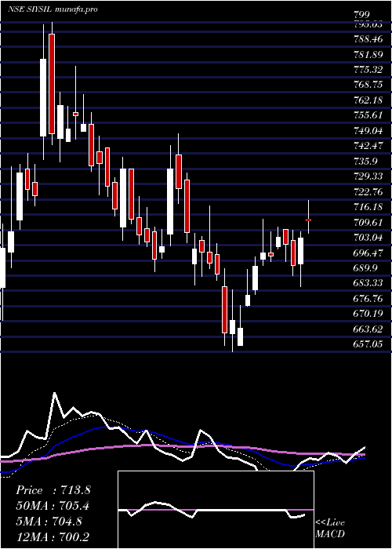Select the 788.46 price axis label
Screen dimensions: 392x549
tap(368, 39)
